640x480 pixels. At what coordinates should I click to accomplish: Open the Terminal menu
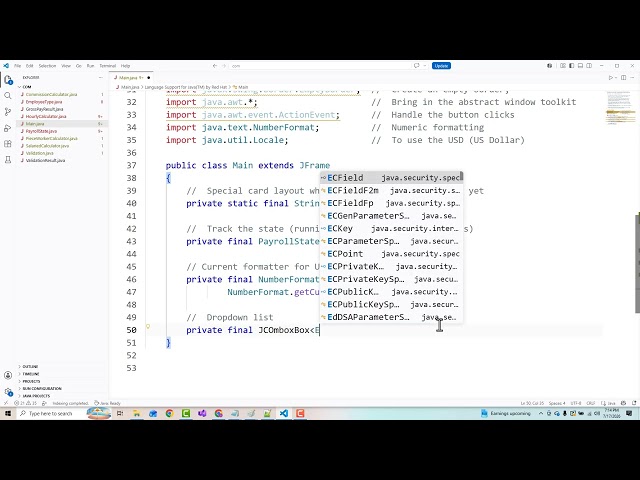(108, 66)
